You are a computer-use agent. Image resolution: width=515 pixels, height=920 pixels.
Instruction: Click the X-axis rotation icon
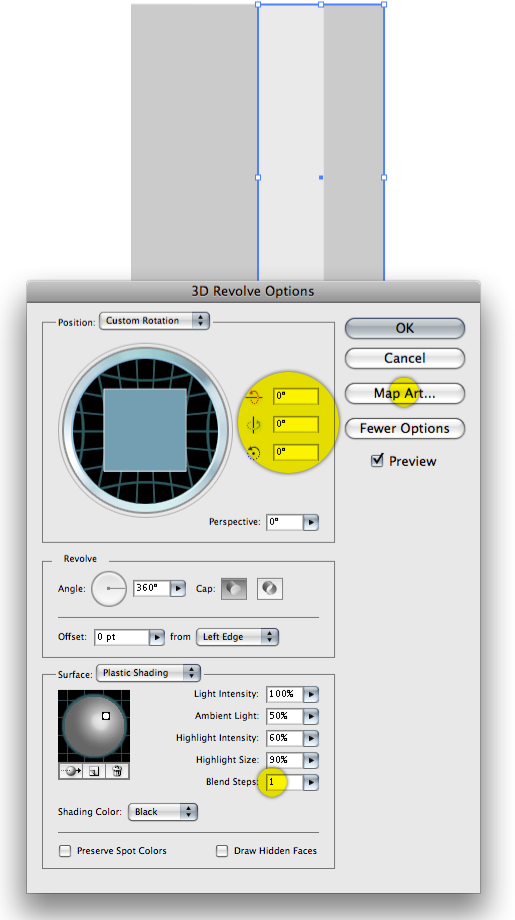click(x=253, y=397)
